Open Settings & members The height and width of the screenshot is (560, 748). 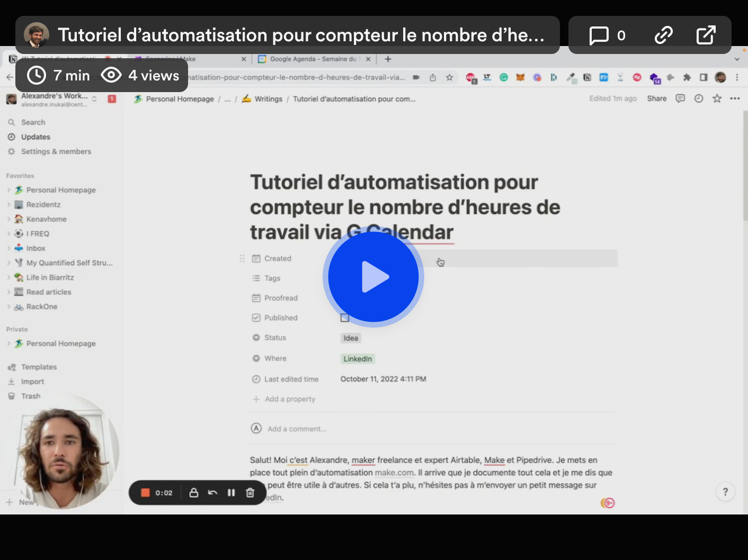tap(56, 151)
